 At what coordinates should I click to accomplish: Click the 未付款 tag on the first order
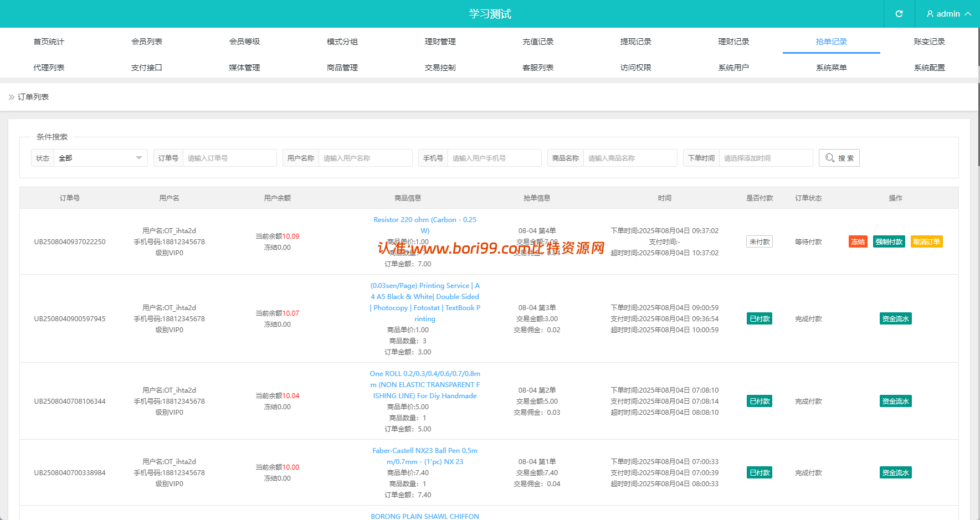tap(760, 241)
